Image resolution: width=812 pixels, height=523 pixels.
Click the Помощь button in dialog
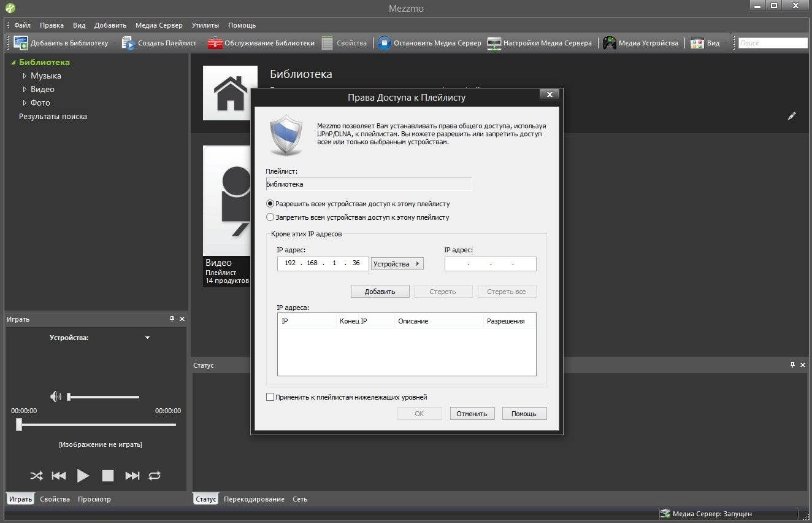pos(524,414)
